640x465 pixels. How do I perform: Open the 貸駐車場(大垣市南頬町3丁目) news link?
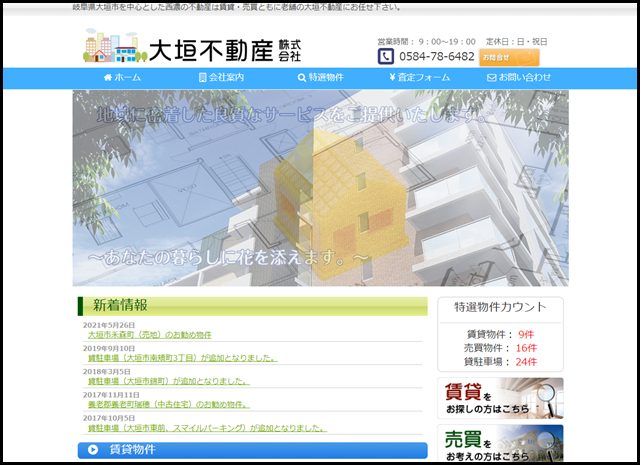[183, 358]
